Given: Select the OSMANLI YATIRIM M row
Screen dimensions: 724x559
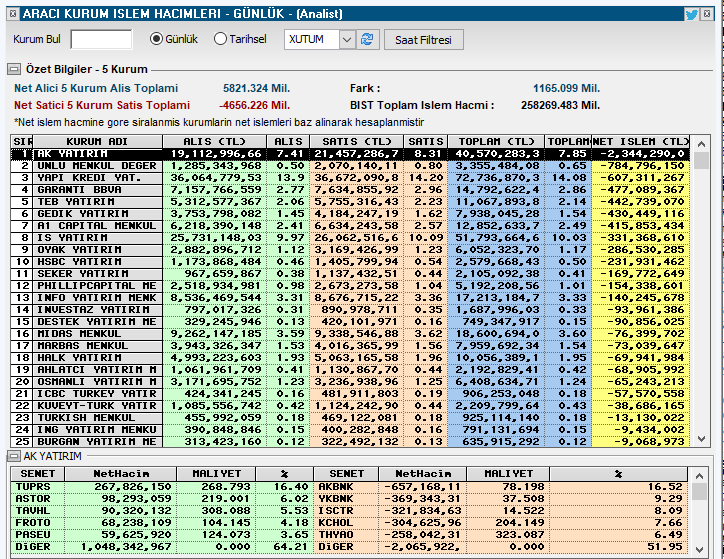Looking at the screenshot, I should coord(350,382).
